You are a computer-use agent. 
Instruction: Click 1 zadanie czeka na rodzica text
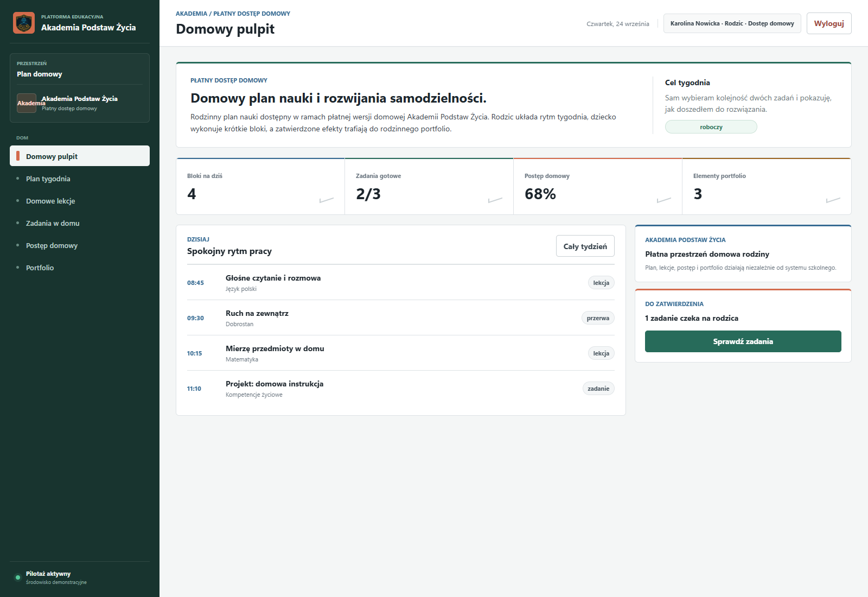pos(692,318)
